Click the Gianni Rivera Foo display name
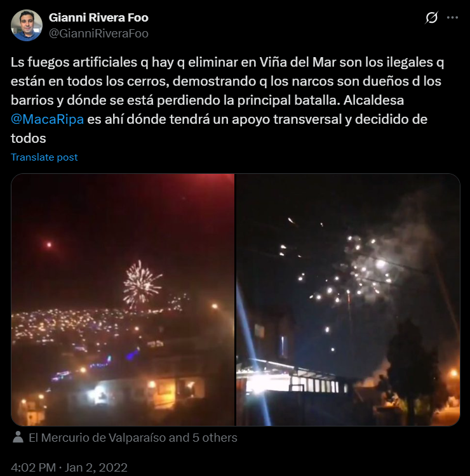The height and width of the screenshot is (476, 470). [x=98, y=18]
